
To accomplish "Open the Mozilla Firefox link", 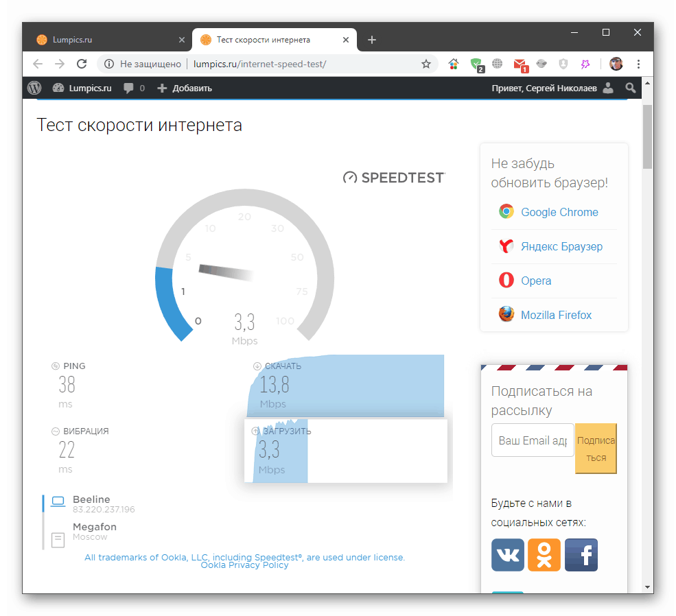I will click(556, 315).
